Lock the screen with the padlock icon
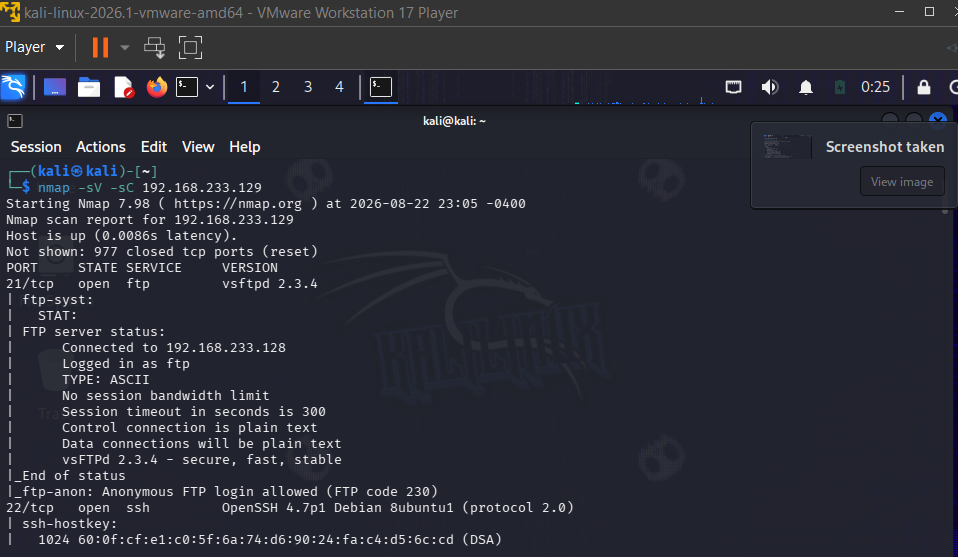This screenshot has height=557, width=958. pos(923,87)
